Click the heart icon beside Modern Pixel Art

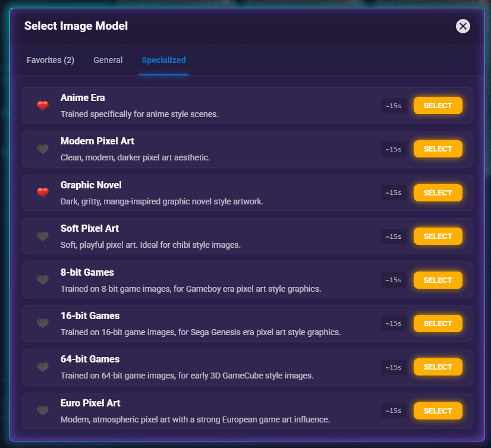(43, 149)
